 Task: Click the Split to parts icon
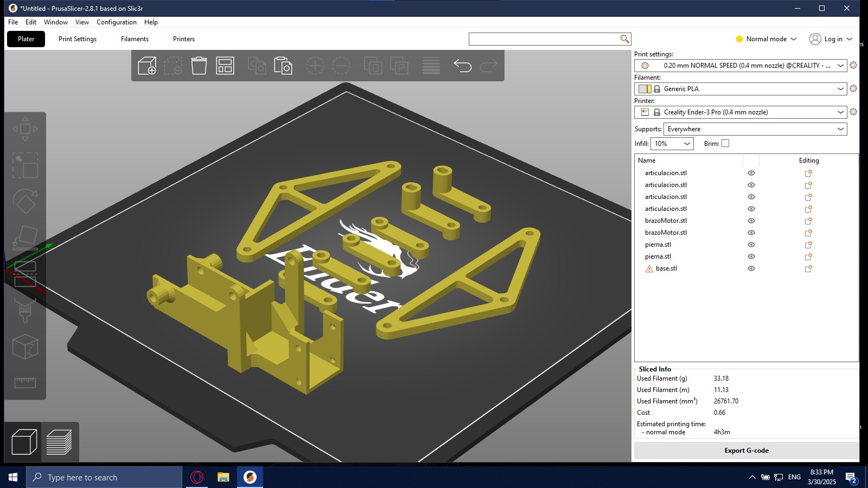399,66
